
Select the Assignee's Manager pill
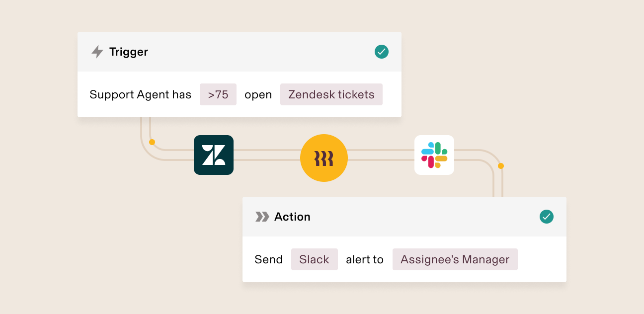click(x=455, y=259)
